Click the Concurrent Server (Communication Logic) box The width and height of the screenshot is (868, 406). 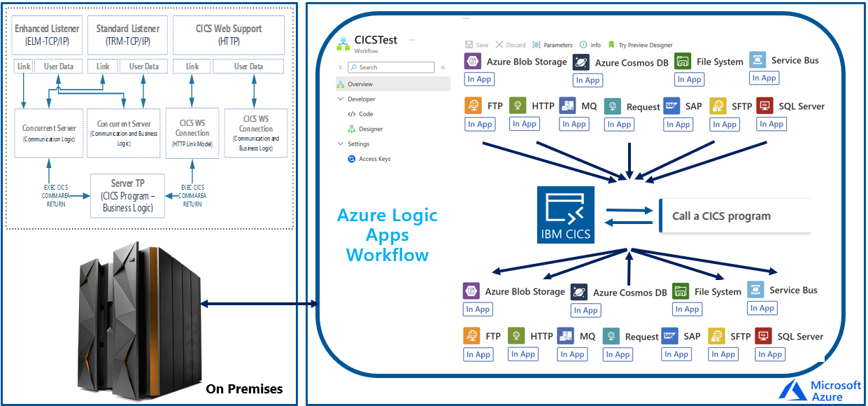(49, 133)
